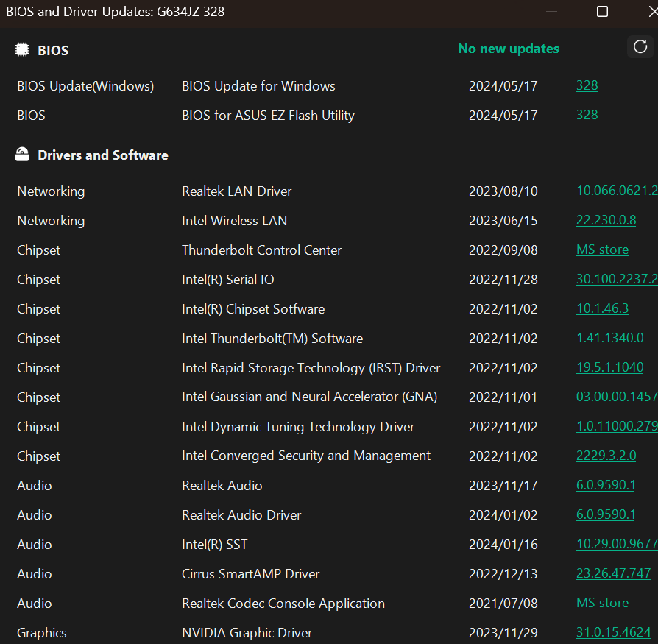The height and width of the screenshot is (644, 658).
Task: Click date 2024/05/17 for BIOS Update for Windows
Action: pos(503,86)
